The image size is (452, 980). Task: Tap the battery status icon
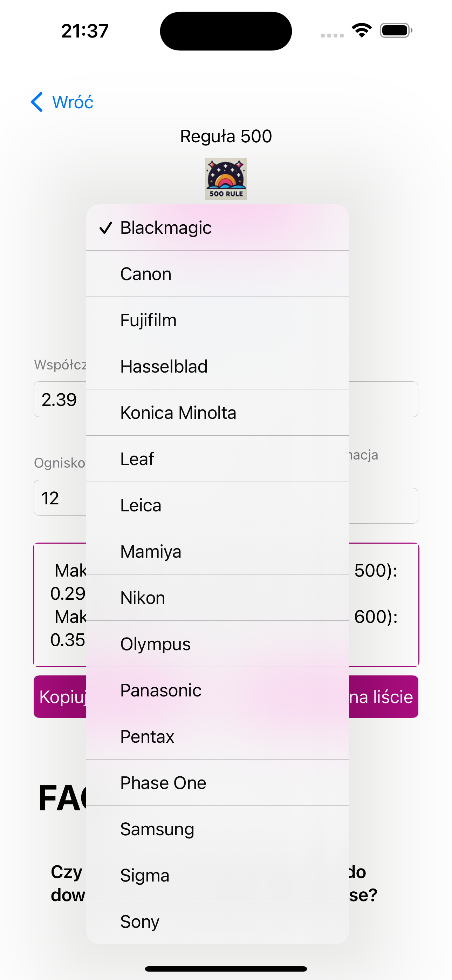coord(396,30)
